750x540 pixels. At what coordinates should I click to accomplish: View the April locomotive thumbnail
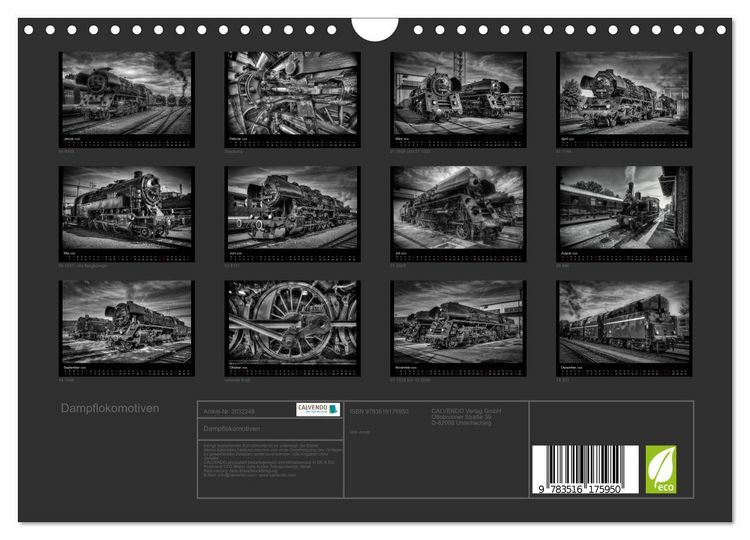pyautogui.click(x=624, y=99)
